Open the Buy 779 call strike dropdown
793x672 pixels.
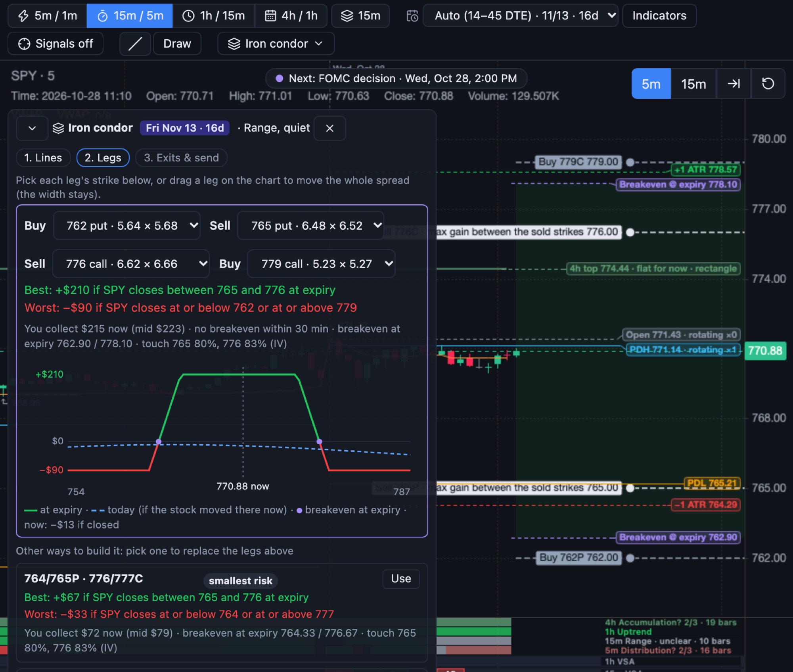(x=321, y=264)
